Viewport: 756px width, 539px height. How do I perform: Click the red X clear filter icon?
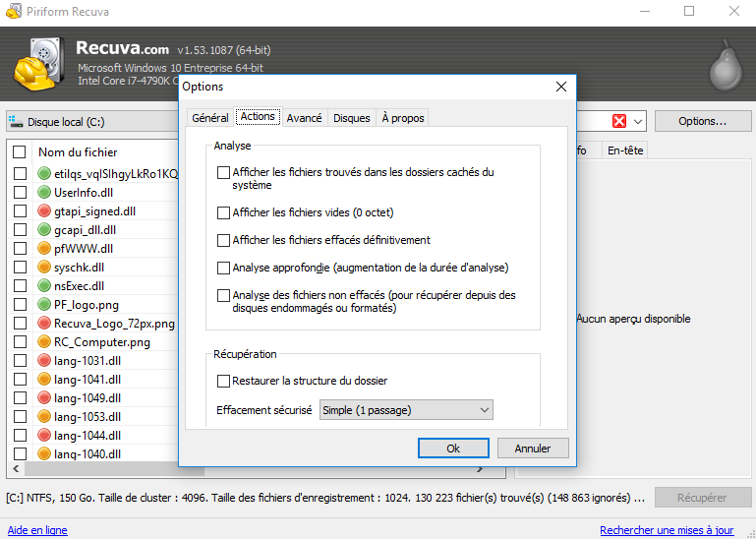click(x=619, y=121)
